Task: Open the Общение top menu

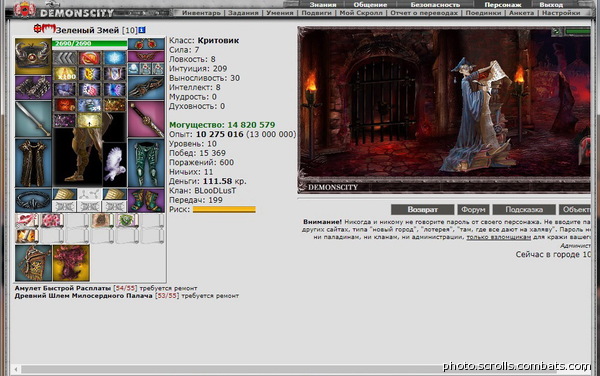Action: (370, 5)
